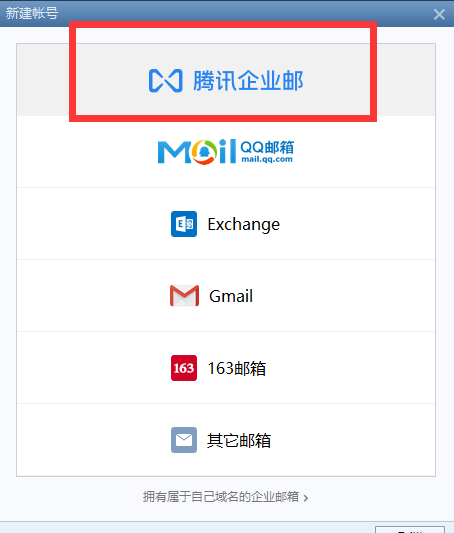The width and height of the screenshot is (454, 533).
Task: Click the chevron arrow after the enterprise mailbox link
Action: coord(306,498)
